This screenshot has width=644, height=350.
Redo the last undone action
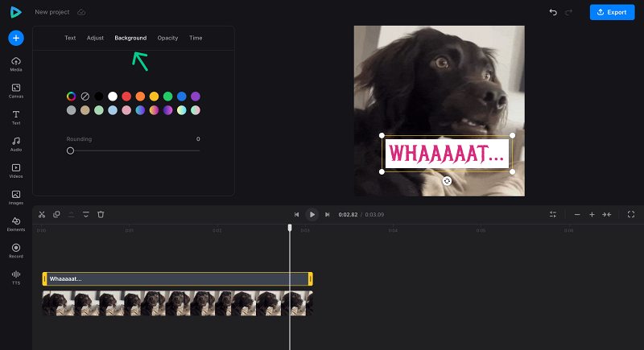[569, 12]
